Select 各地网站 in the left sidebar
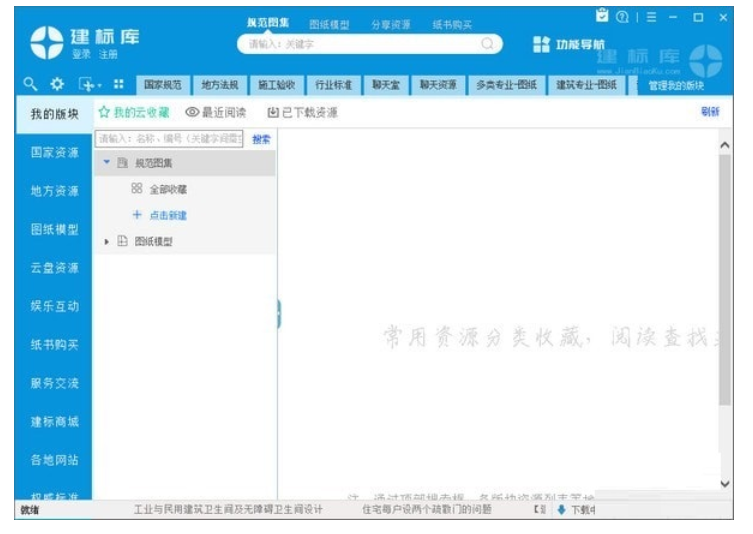This screenshot has height=534, width=753. (54, 460)
